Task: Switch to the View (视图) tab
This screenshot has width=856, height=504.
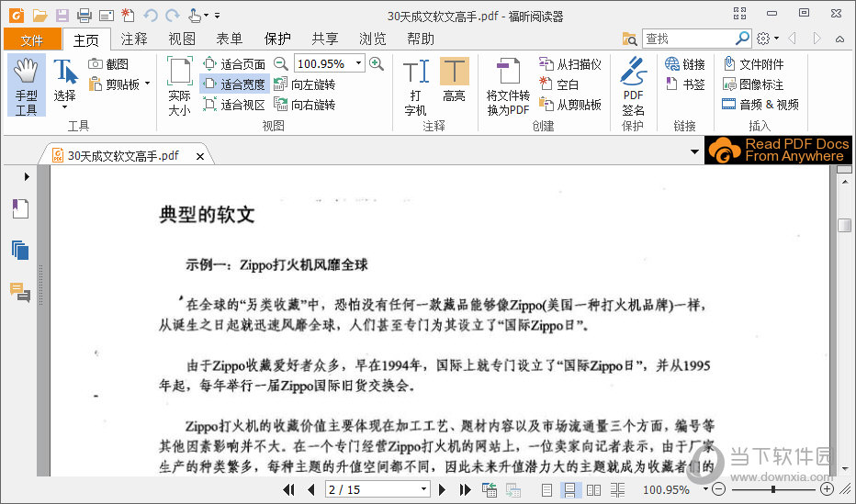Action: (x=182, y=39)
